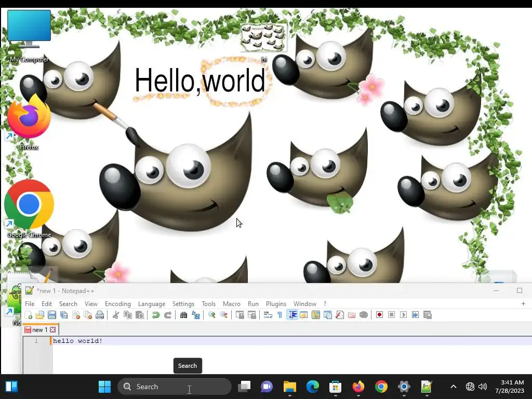Open the Edit menu
The height and width of the screenshot is (399, 532).
(46, 303)
